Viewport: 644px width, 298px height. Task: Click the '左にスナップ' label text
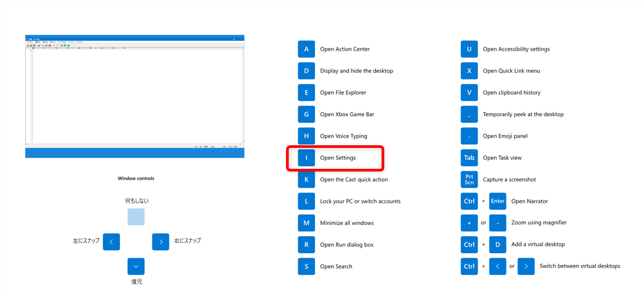[x=86, y=241]
